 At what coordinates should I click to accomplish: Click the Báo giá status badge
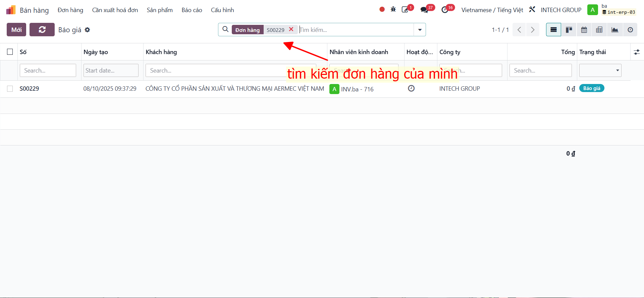point(592,88)
